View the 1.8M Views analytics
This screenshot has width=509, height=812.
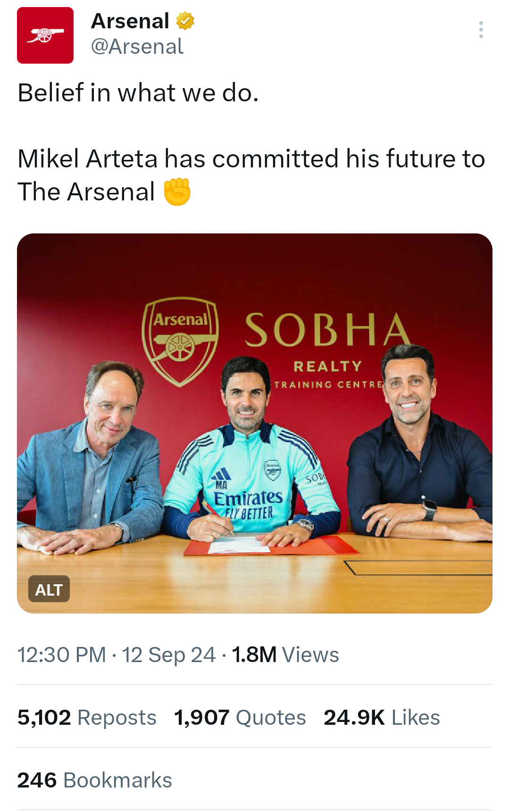coord(285,655)
